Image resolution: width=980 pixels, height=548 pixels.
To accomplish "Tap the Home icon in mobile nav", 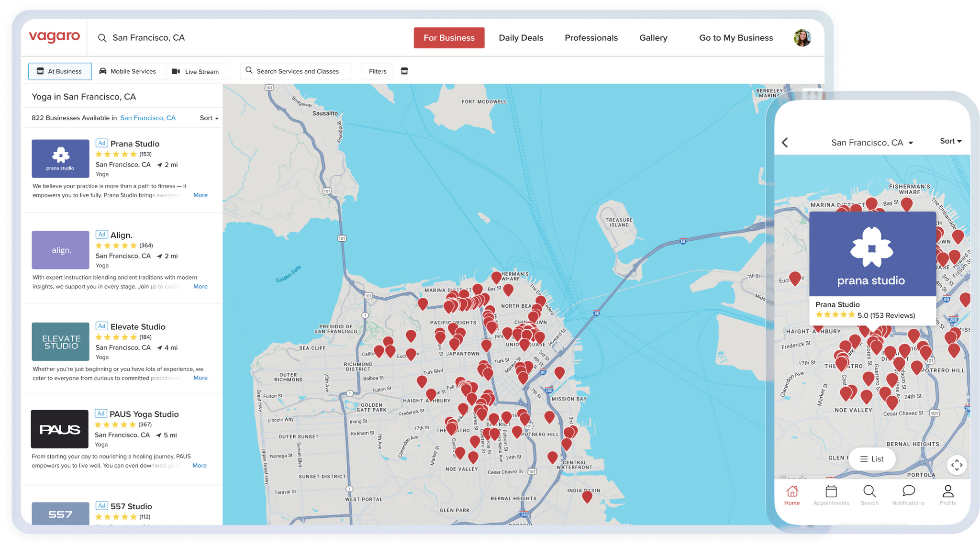I will 792,491.
